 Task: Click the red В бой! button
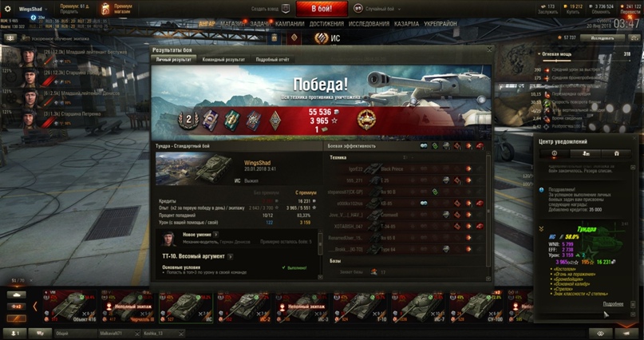coord(322,9)
